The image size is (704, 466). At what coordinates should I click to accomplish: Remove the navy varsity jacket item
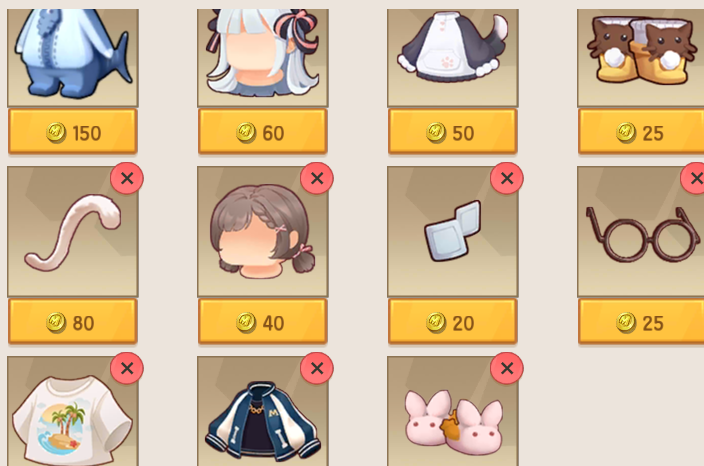317,368
